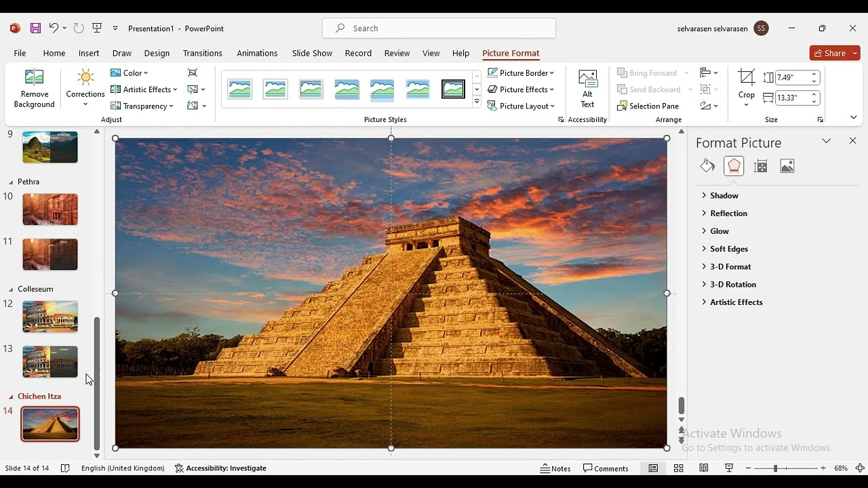Start Slide Show icon in status bar
868x488 pixels.
coord(729,468)
